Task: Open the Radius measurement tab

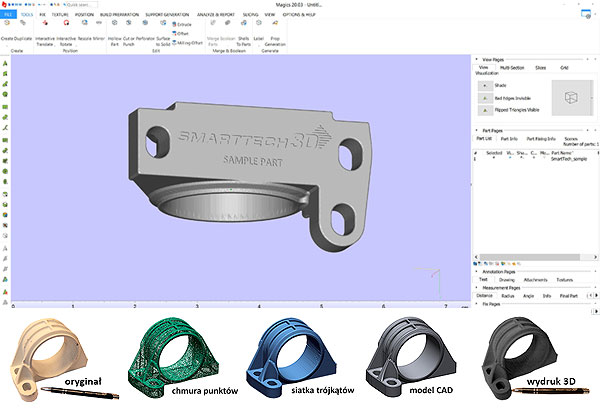Action: coord(507,296)
